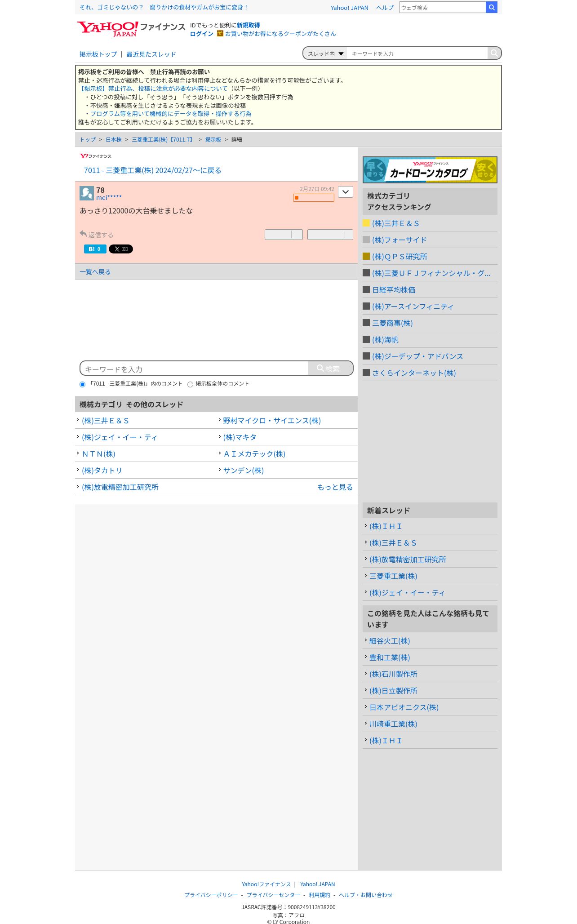Click the 掲示板 breadcrumb
The height and width of the screenshot is (924, 577).
pyautogui.click(x=213, y=140)
